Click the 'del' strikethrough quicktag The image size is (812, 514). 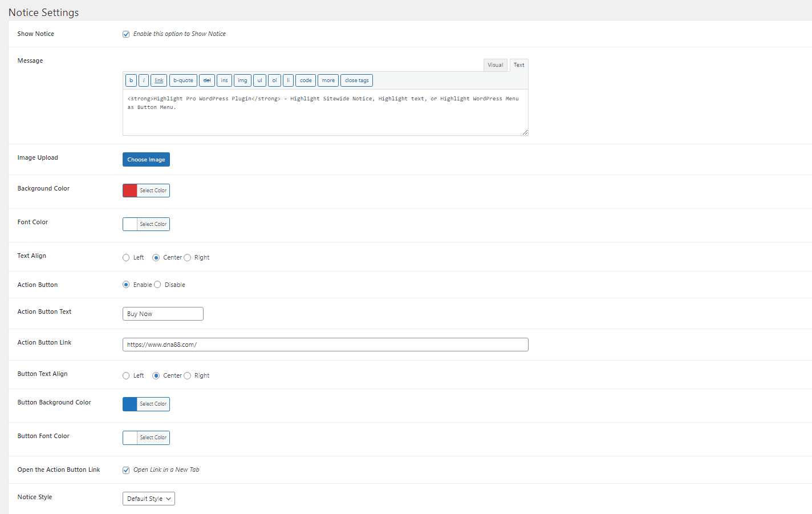point(207,80)
